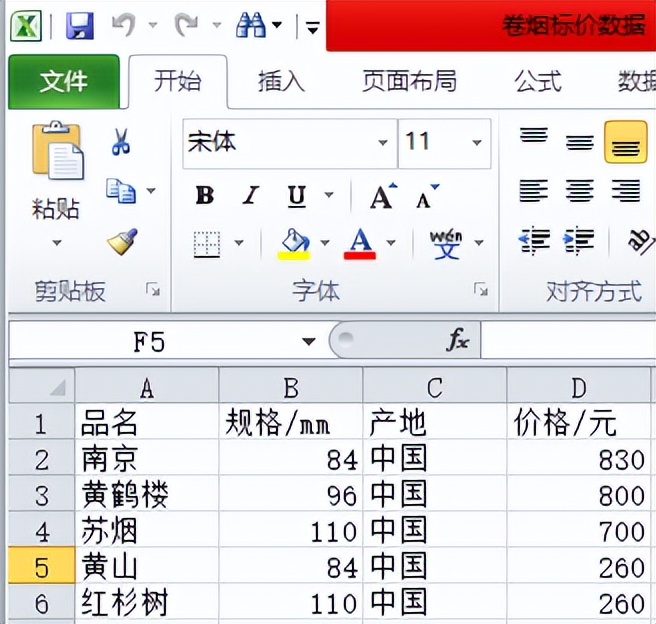Image resolution: width=656 pixels, height=624 pixels.
Task: Click the Excel application icon
Action: click(x=26, y=26)
